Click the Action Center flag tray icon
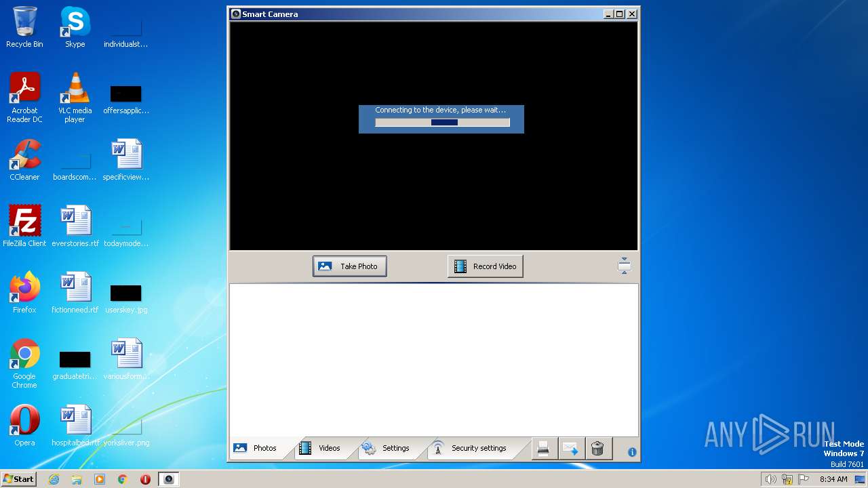Screen dimensions: 868x488 (804, 479)
